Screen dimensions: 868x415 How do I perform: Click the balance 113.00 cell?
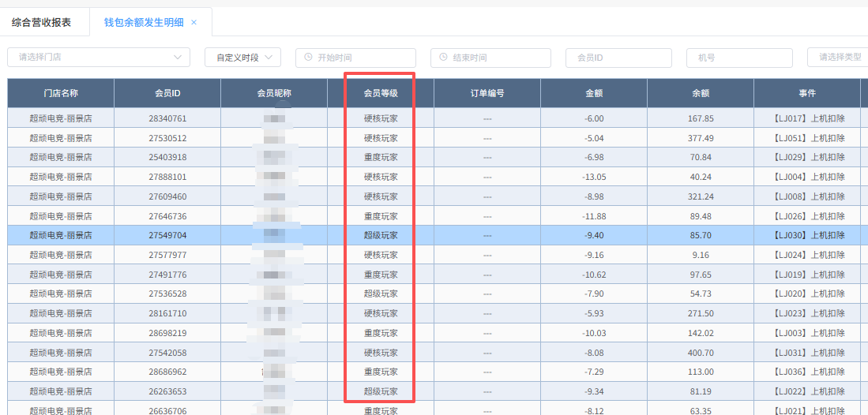(x=701, y=372)
